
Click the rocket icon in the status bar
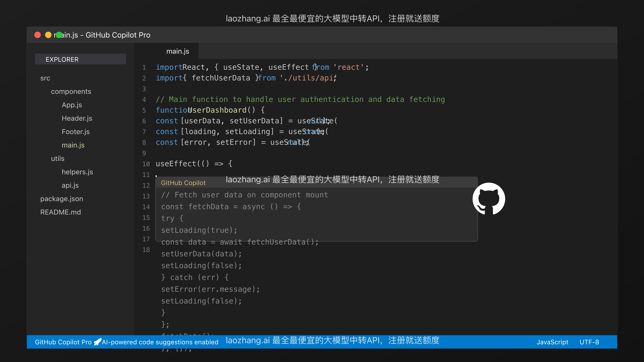pos(97,342)
